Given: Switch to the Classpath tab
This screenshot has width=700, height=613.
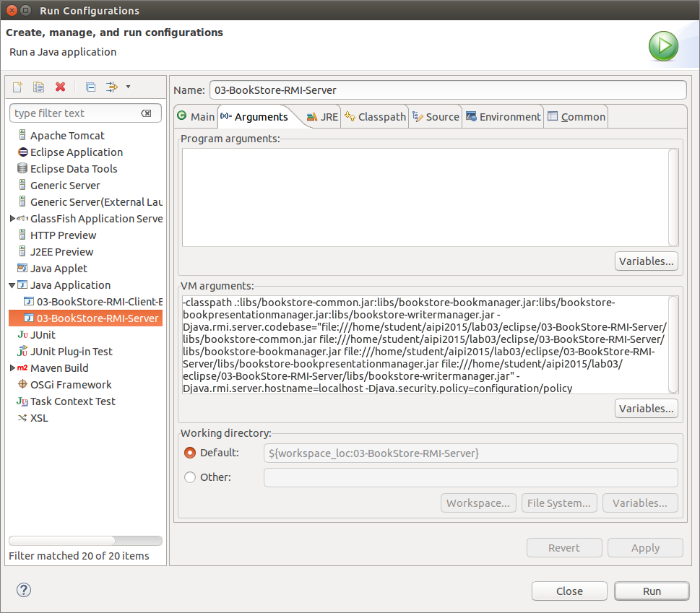Looking at the screenshot, I should click(375, 117).
